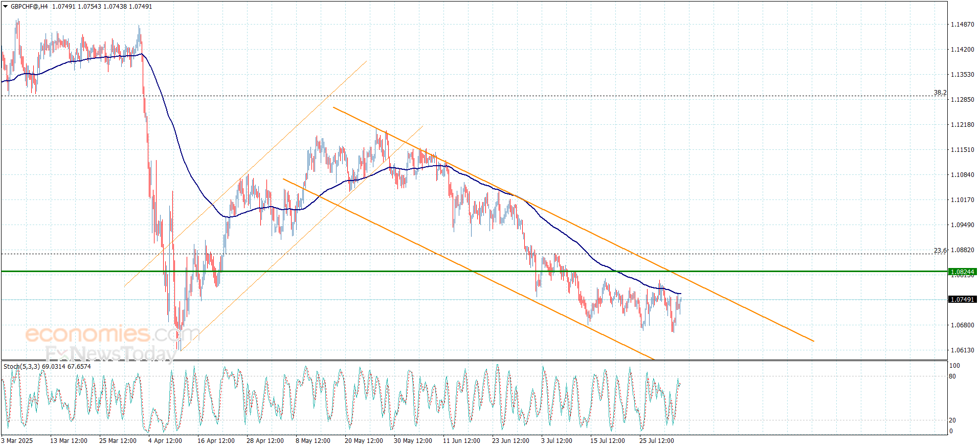Click the 28 Apr 12:00 date label
This screenshot has height=447, width=980.
point(265,441)
